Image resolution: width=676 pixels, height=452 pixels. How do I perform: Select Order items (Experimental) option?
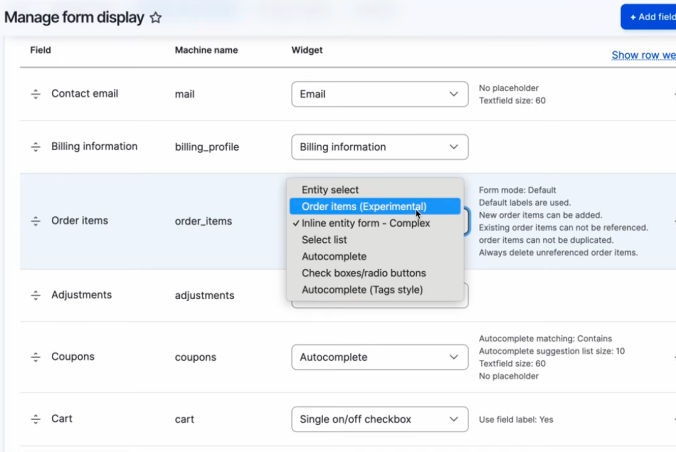[364, 207]
